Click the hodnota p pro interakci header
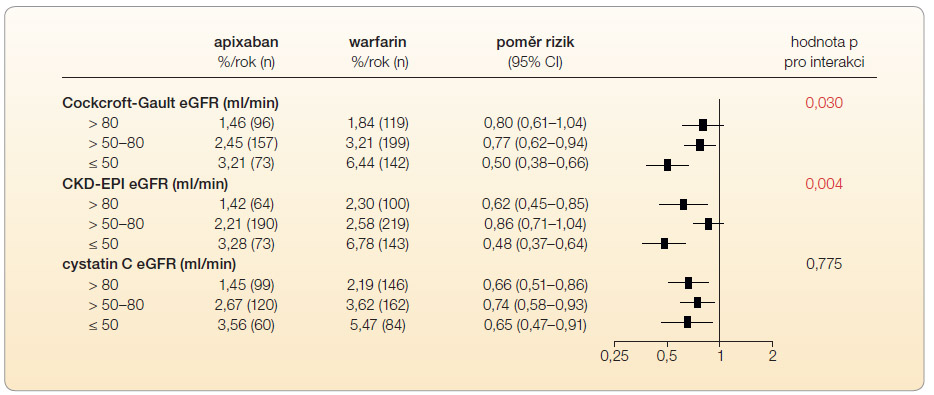 point(824,52)
